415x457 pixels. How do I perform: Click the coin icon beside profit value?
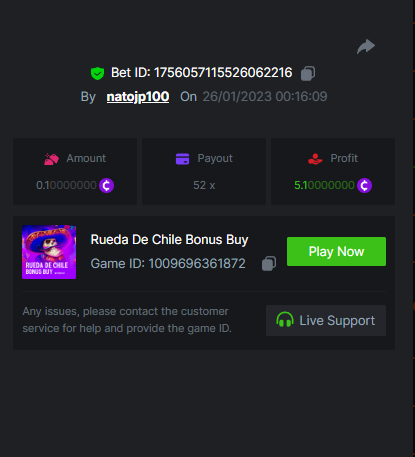point(364,185)
